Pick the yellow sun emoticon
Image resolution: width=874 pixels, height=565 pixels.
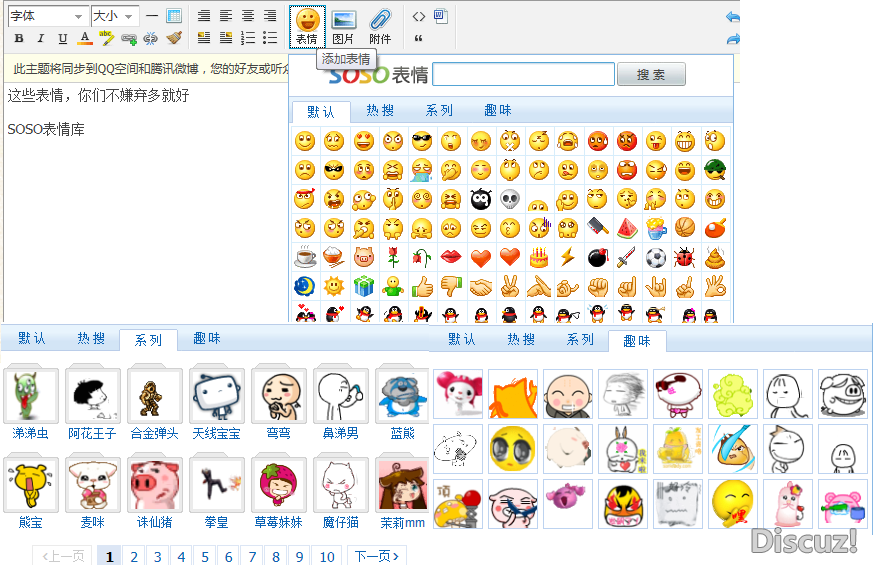pos(334,286)
